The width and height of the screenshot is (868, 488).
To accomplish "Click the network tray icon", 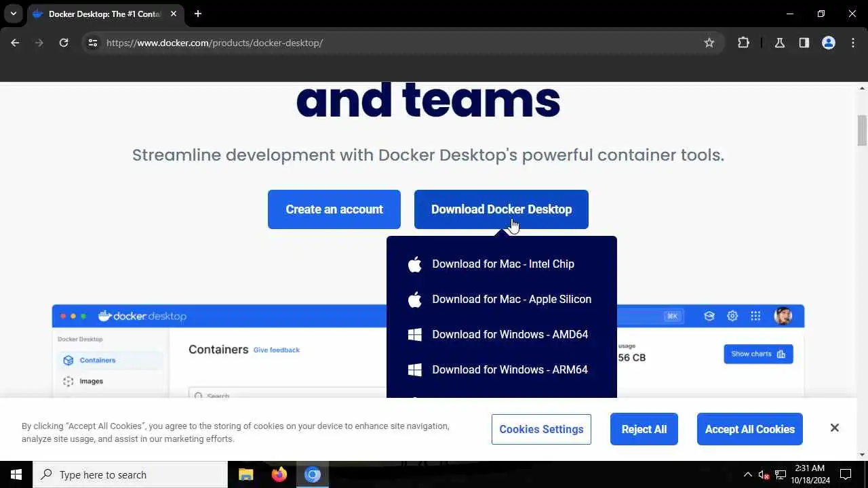I will pos(781,474).
